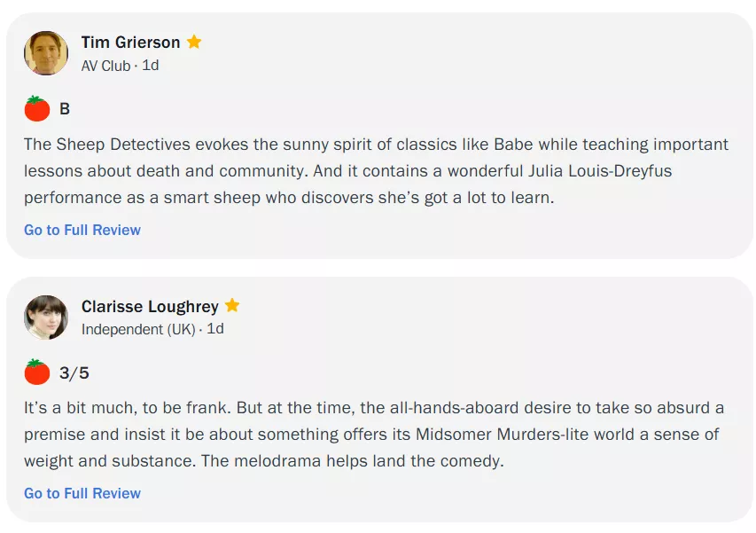Open Clarisse Loughrey's critic page by name
756x533 pixels.
click(x=150, y=307)
